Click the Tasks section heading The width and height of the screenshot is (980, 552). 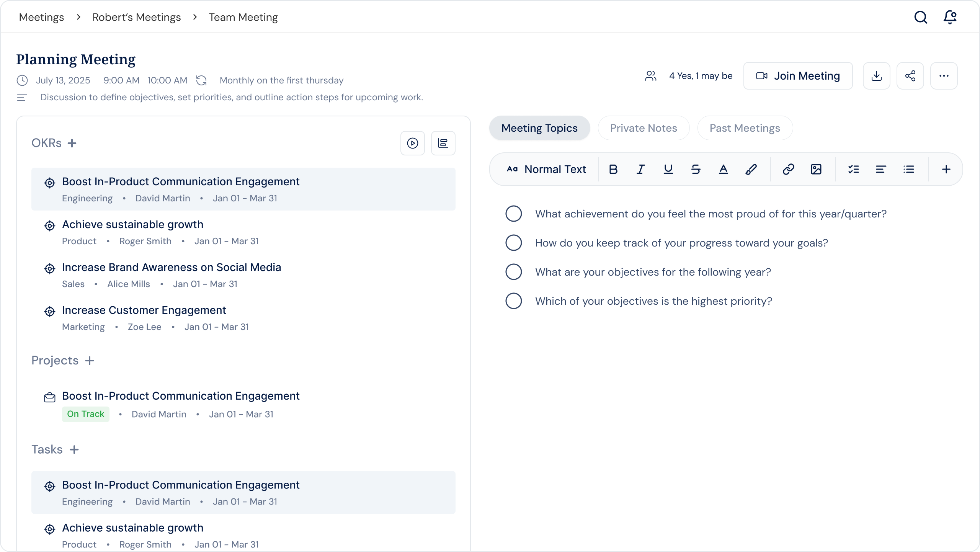47,449
